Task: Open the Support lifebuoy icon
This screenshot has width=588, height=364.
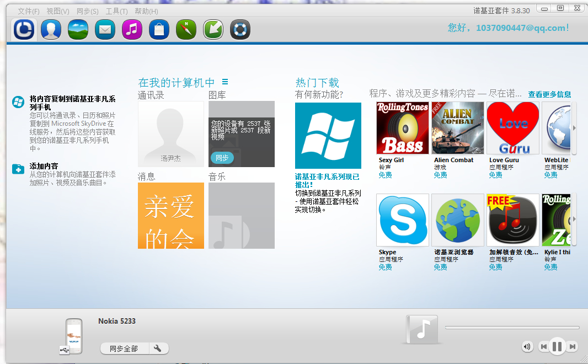Action: point(240,29)
